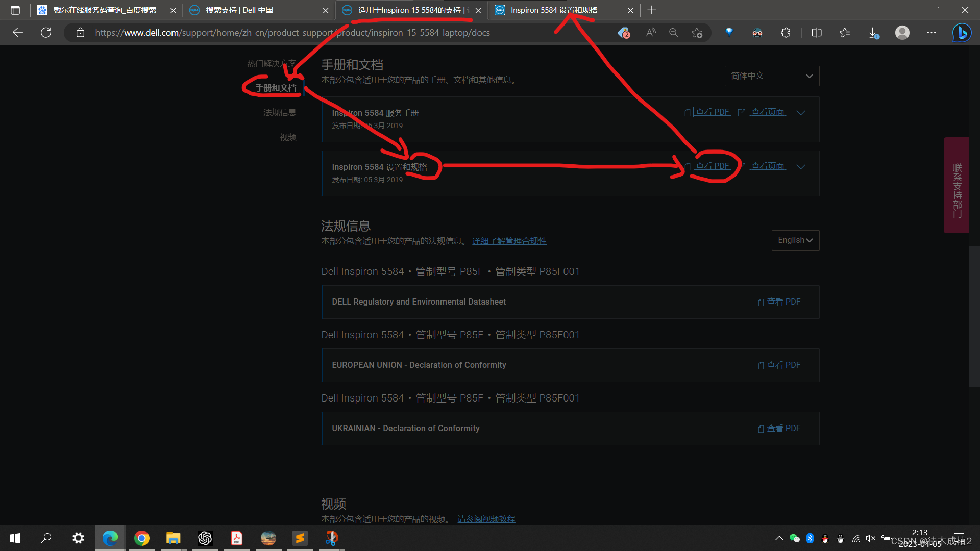
Task: Open the PDF reader in taskbar
Action: [237, 538]
